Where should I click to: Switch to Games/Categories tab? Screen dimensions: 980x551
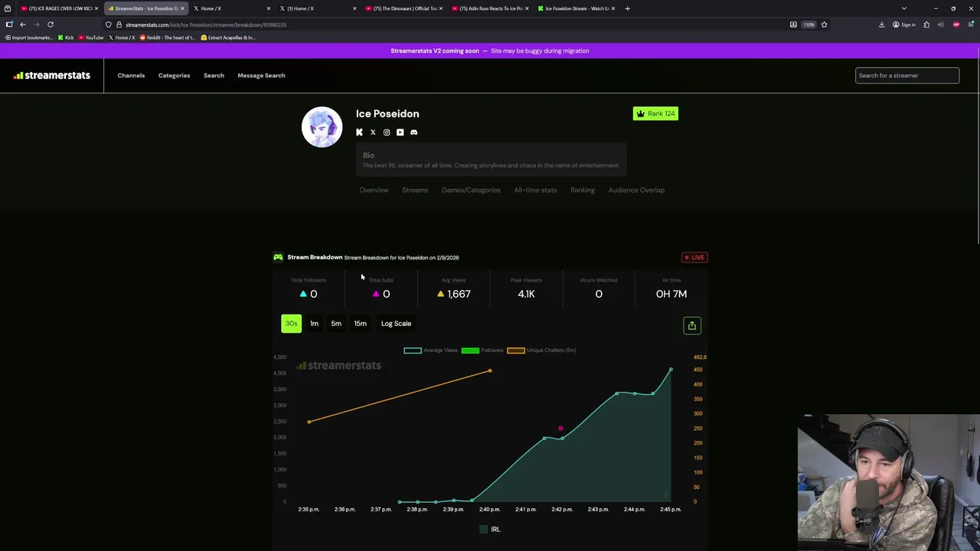[x=471, y=190]
